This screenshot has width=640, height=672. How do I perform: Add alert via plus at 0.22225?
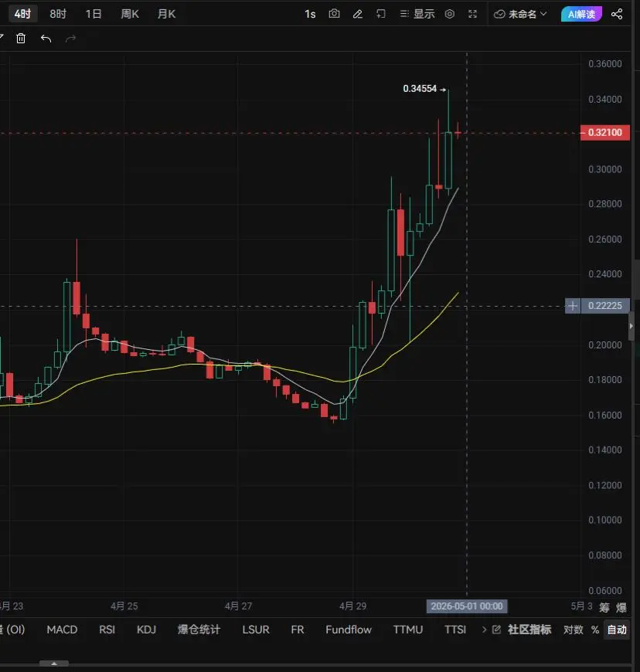point(573,306)
